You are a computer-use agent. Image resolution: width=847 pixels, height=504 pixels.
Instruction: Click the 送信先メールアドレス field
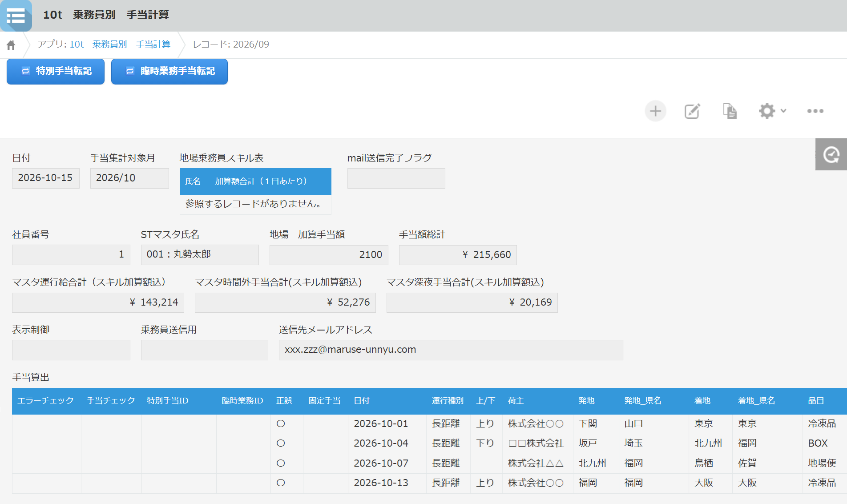tap(451, 350)
